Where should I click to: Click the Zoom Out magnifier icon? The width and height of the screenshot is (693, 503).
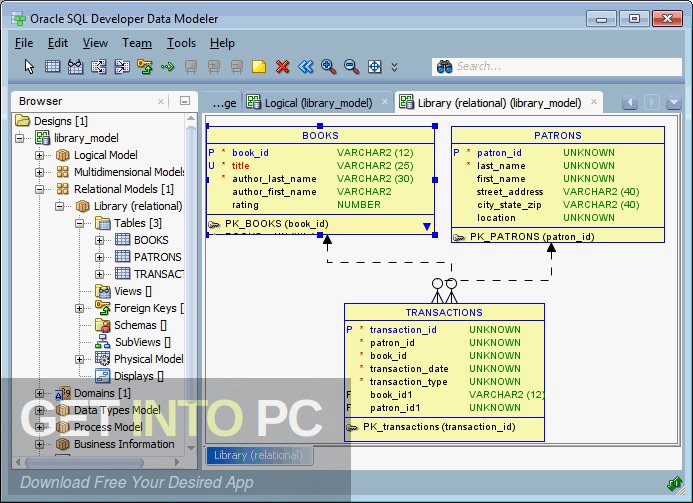click(x=351, y=67)
